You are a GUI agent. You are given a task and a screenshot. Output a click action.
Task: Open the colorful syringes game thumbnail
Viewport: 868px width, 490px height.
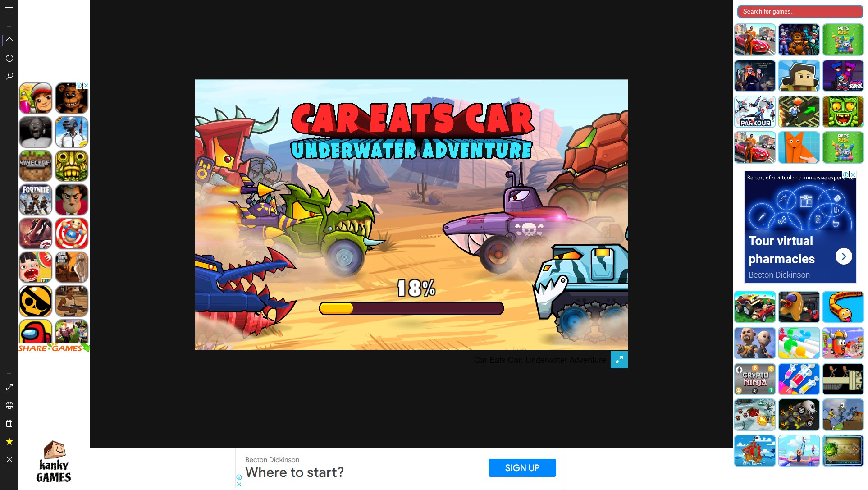(799, 379)
